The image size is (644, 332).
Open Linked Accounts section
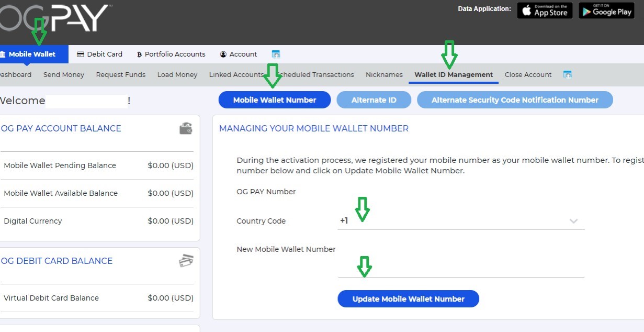point(236,74)
